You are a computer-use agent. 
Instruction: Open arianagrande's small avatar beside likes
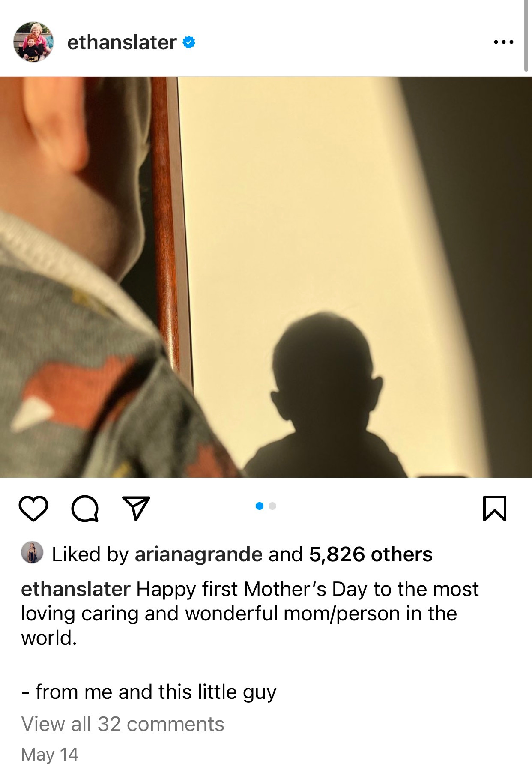32,553
